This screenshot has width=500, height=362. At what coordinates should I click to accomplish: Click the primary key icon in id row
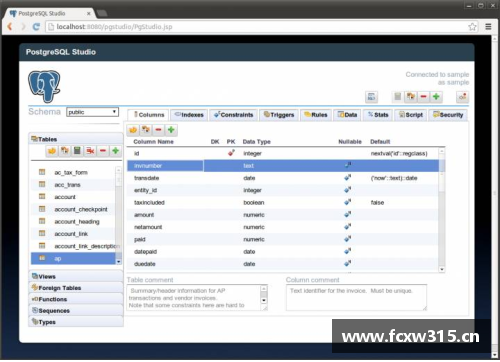231,153
